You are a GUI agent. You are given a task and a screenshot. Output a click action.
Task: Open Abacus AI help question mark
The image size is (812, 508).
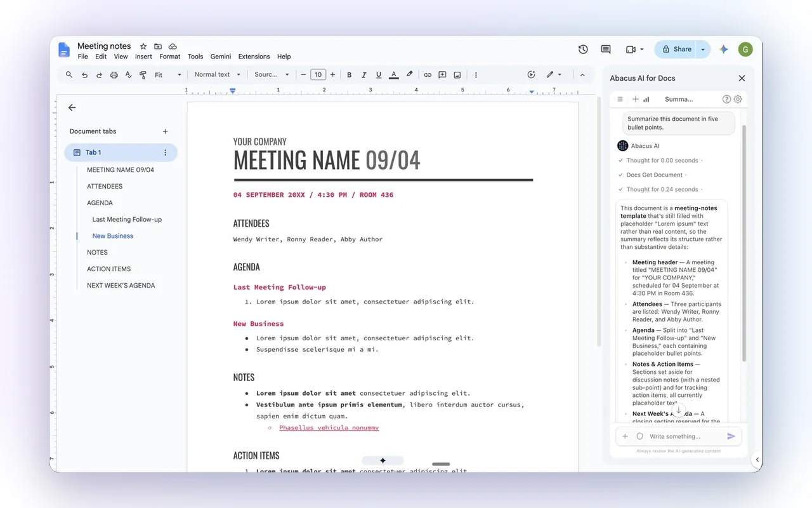727,99
